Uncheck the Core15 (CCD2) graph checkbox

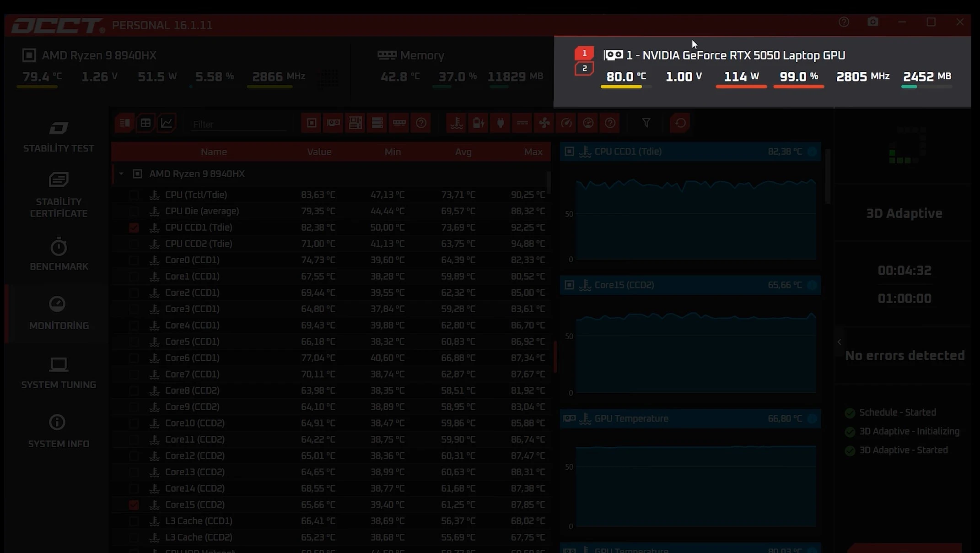[134, 505]
